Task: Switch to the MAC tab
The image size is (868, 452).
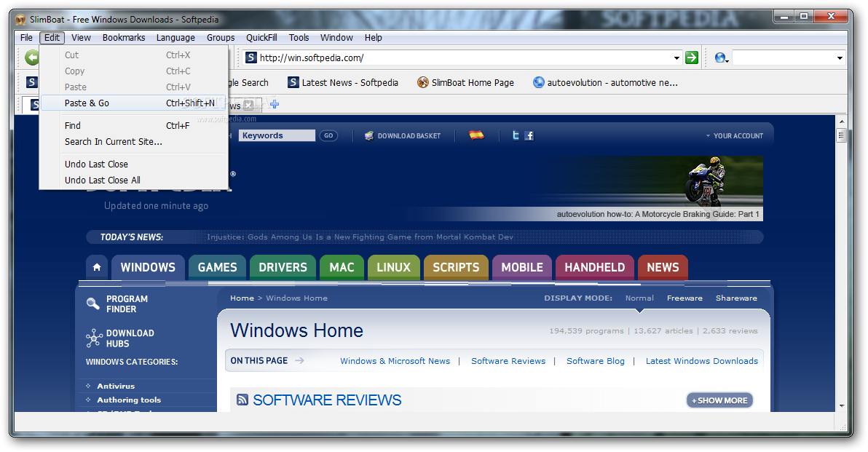Action: pyautogui.click(x=342, y=267)
